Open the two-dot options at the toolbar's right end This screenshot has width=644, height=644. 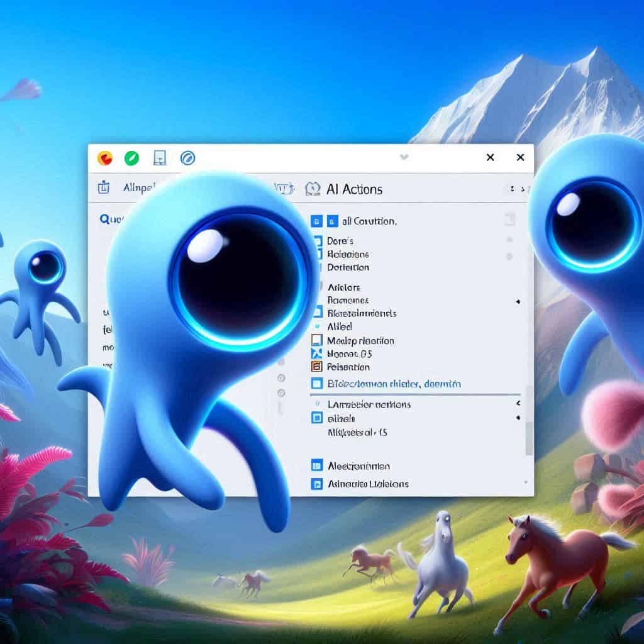coord(517,189)
